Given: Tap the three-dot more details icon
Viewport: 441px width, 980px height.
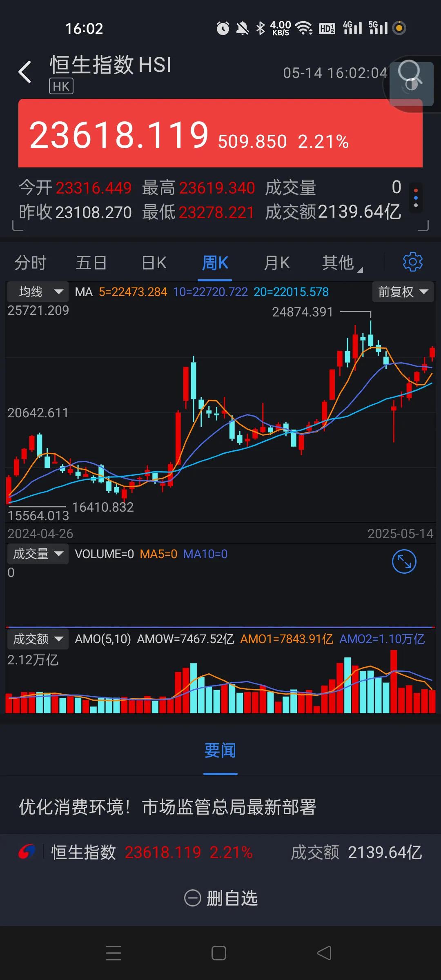Looking at the screenshot, I should [416, 198].
